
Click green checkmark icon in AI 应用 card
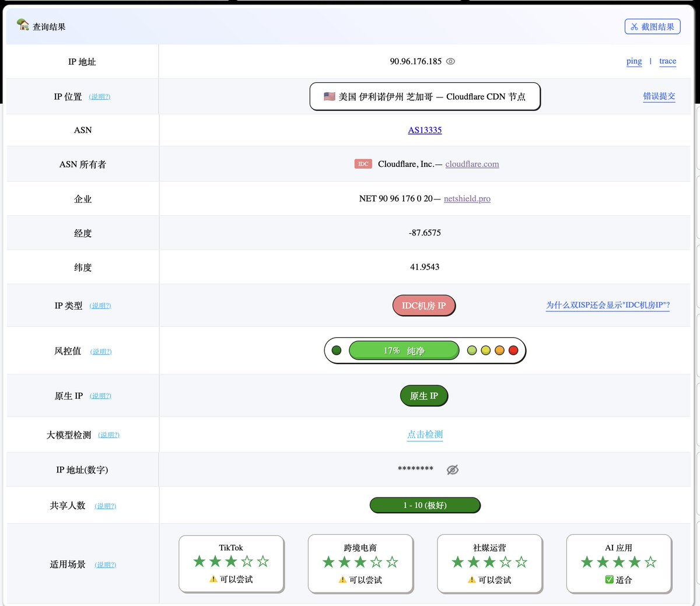[x=609, y=580]
